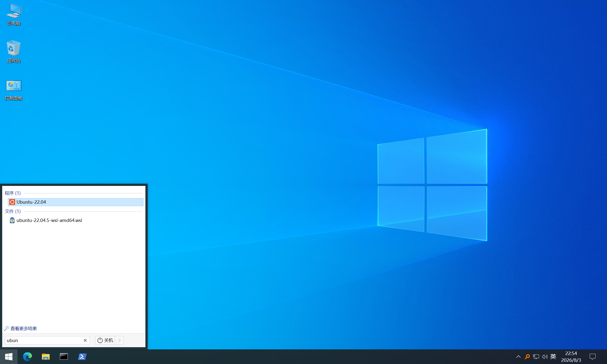Show hidden system tray icons

pos(518,357)
